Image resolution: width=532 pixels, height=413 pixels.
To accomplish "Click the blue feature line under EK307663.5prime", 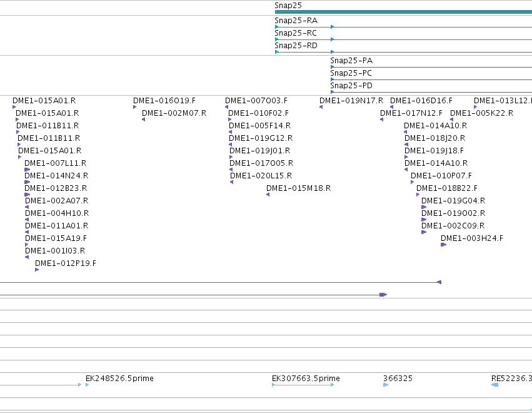I will point(303,385).
